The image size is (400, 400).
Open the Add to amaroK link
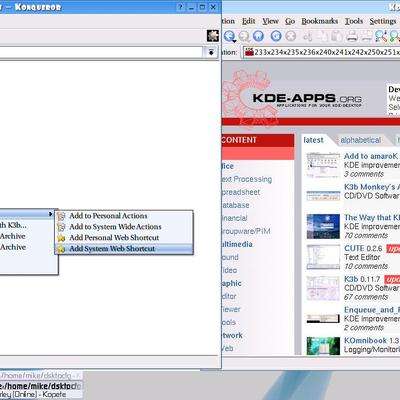371,156
